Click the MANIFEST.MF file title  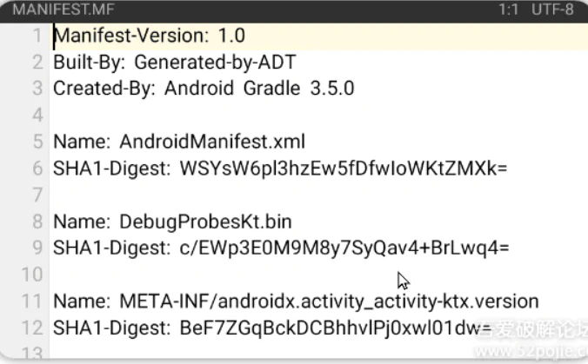63,9
